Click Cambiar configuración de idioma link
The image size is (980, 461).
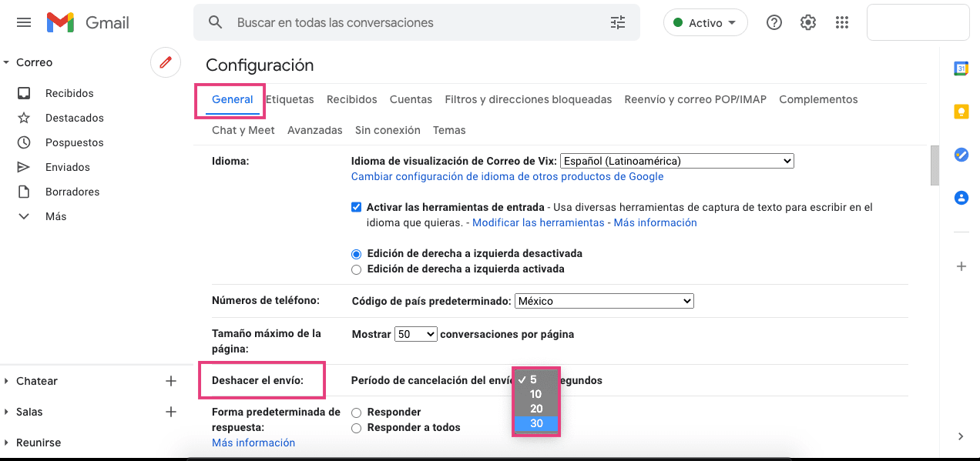pyautogui.click(x=507, y=176)
